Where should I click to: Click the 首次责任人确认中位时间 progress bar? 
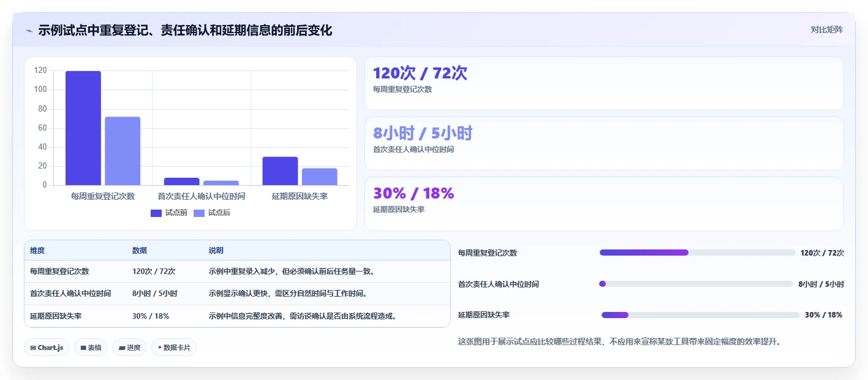[x=696, y=284]
